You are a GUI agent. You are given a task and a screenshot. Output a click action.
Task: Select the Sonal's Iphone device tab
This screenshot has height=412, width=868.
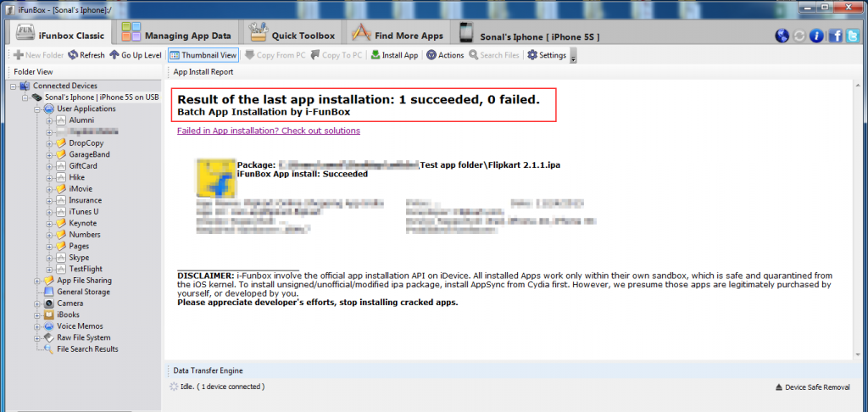click(529, 34)
